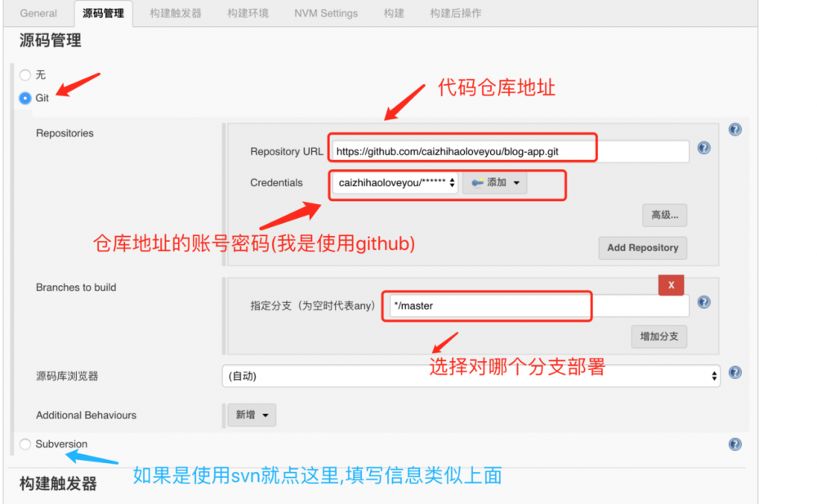This screenshot has width=817, height=504.
Task: Switch to the General tab
Action: [38, 13]
